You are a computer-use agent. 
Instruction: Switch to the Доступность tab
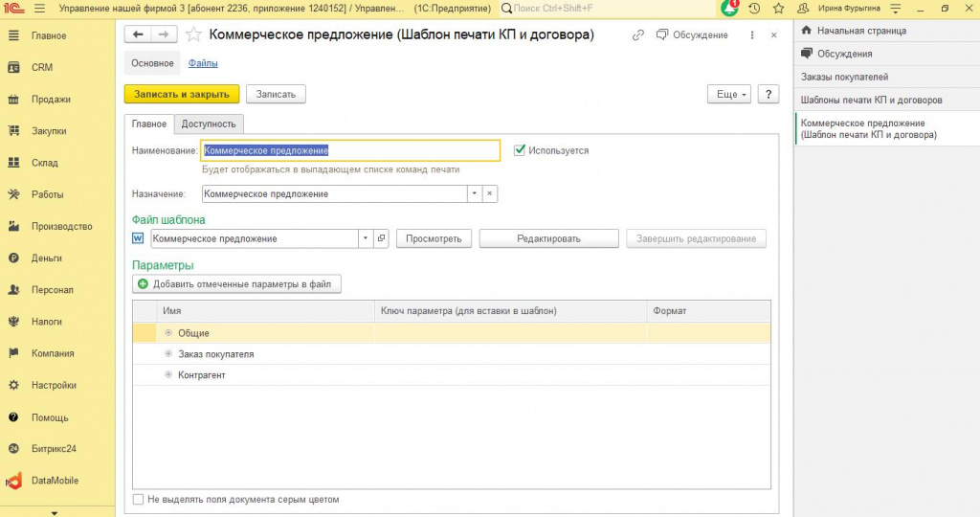pos(209,124)
